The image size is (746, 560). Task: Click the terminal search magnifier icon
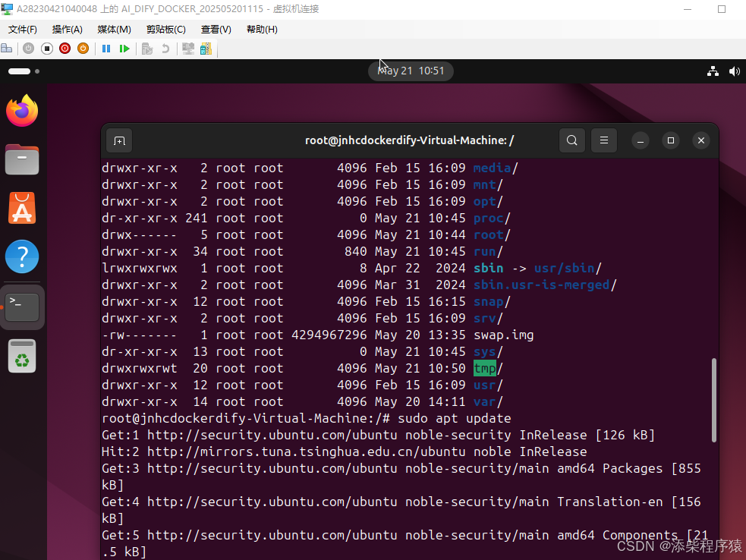coord(572,140)
